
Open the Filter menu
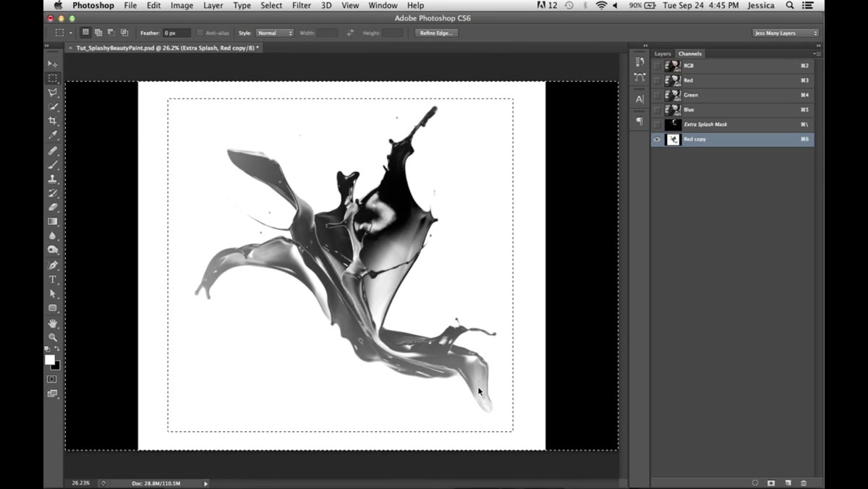click(300, 5)
